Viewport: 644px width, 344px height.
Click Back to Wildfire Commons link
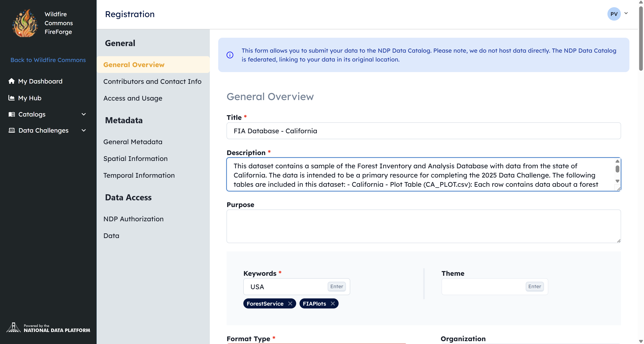point(48,60)
